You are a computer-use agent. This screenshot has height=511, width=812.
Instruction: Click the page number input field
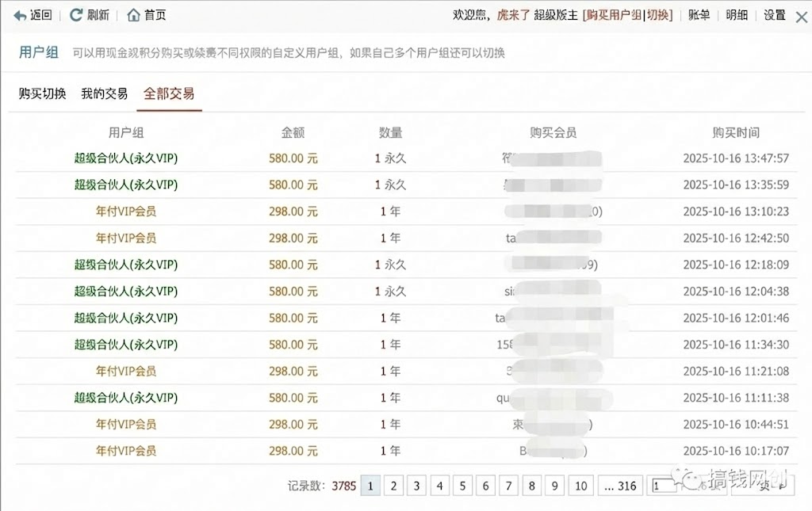tap(662, 486)
